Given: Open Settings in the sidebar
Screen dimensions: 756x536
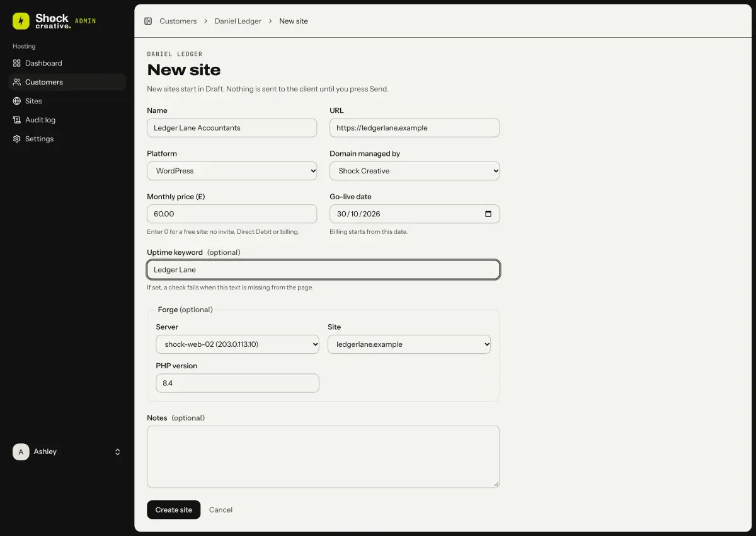Looking at the screenshot, I should point(67,139).
